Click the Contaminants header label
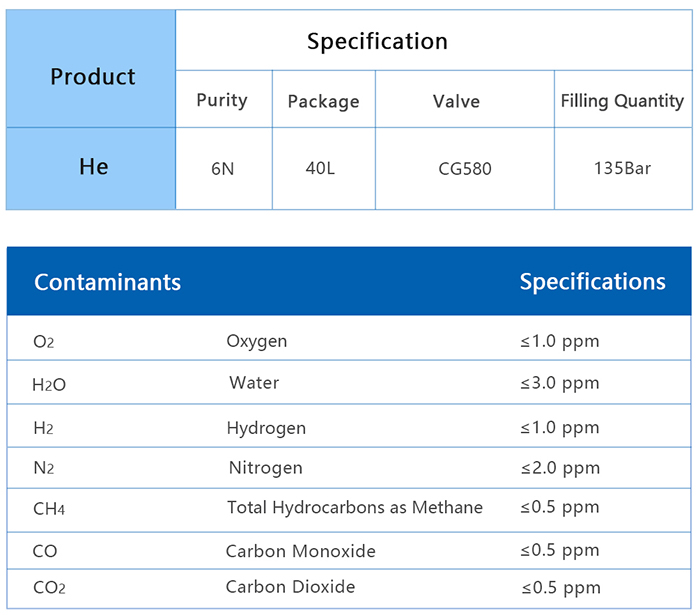The height and width of the screenshot is (615, 700). pyautogui.click(x=107, y=282)
